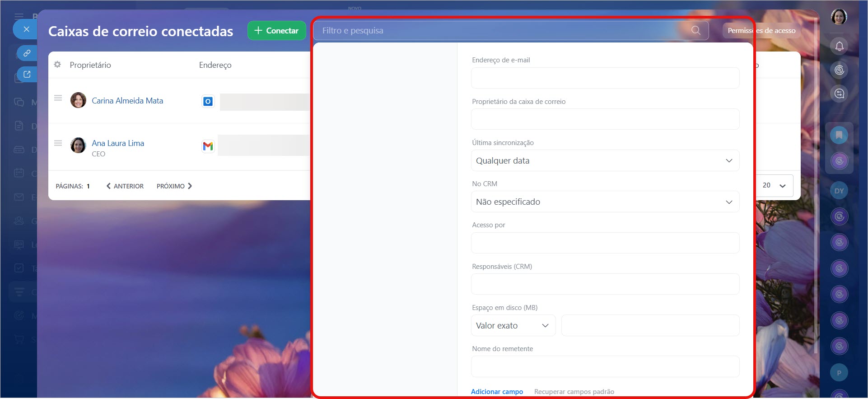Click the copy link icon
Viewport: 868px width, 399px height.
tap(27, 53)
